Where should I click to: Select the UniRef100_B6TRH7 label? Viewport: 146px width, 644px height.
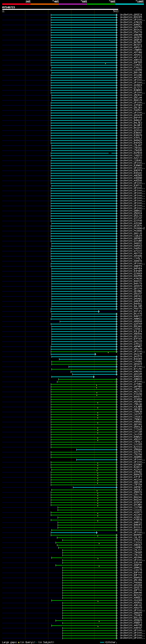(131, 42)
